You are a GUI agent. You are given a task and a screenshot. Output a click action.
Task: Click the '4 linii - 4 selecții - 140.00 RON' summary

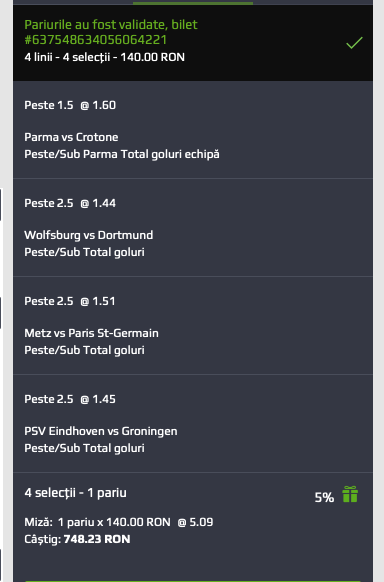click(x=105, y=57)
